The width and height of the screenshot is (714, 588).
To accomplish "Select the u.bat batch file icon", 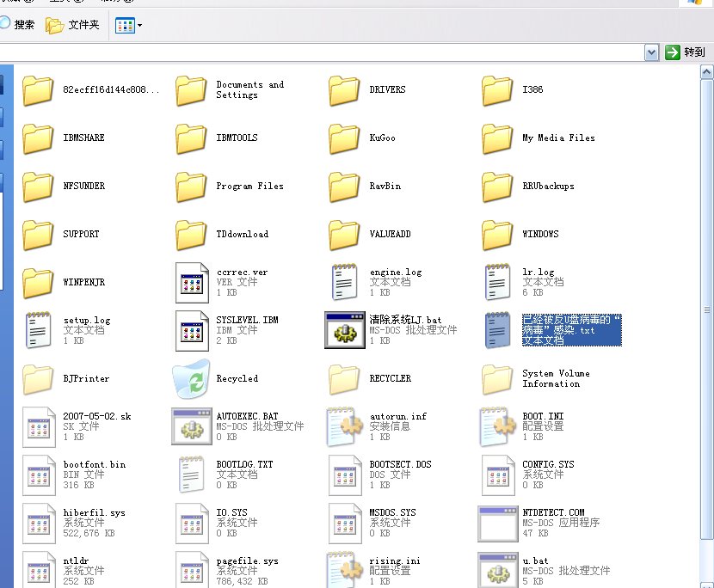I will [x=498, y=569].
